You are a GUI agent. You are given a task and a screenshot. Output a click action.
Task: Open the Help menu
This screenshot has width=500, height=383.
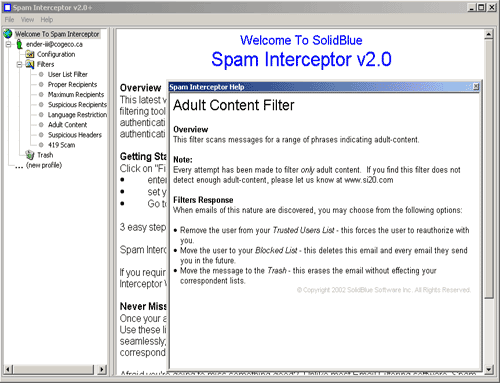tap(47, 20)
